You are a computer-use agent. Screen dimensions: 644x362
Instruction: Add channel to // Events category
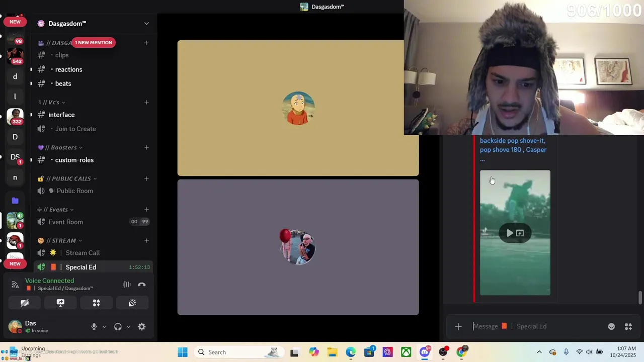tap(146, 210)
